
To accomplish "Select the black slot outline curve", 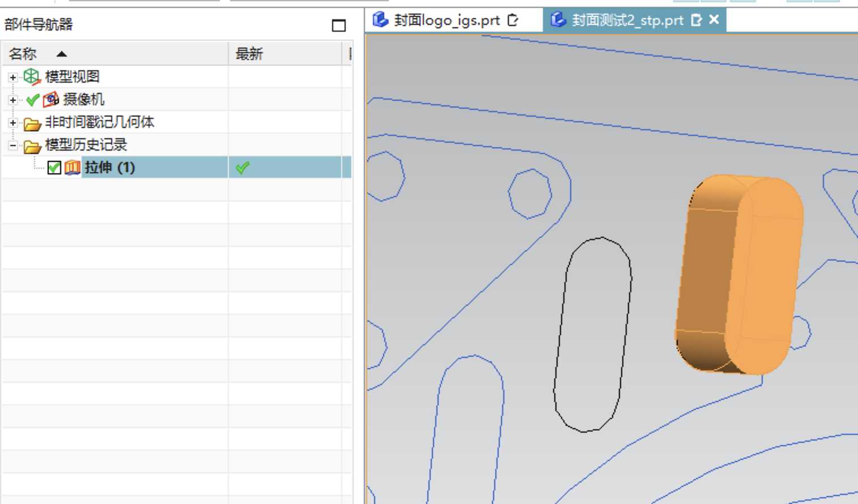I will coord(593,334).
